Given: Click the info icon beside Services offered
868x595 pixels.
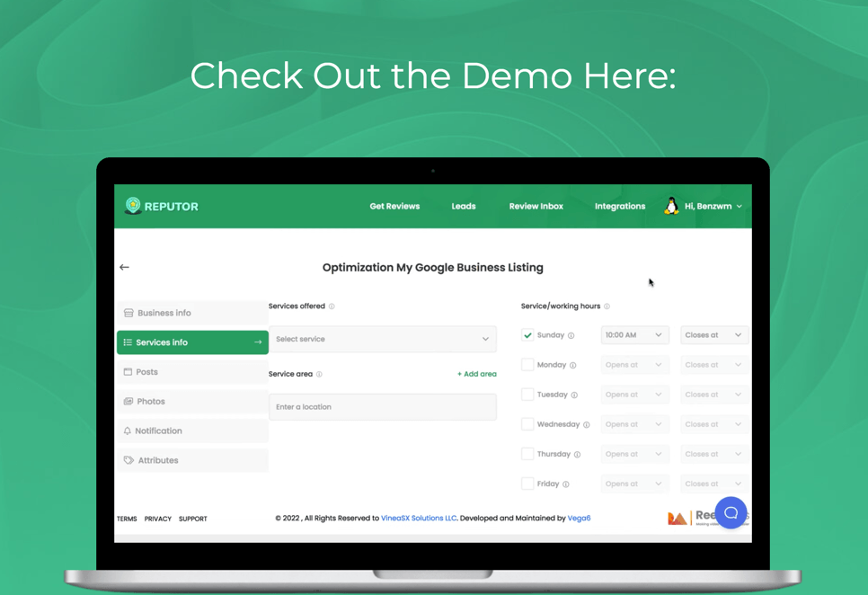Looking at the screenshot, I should [x=332, y=306].
